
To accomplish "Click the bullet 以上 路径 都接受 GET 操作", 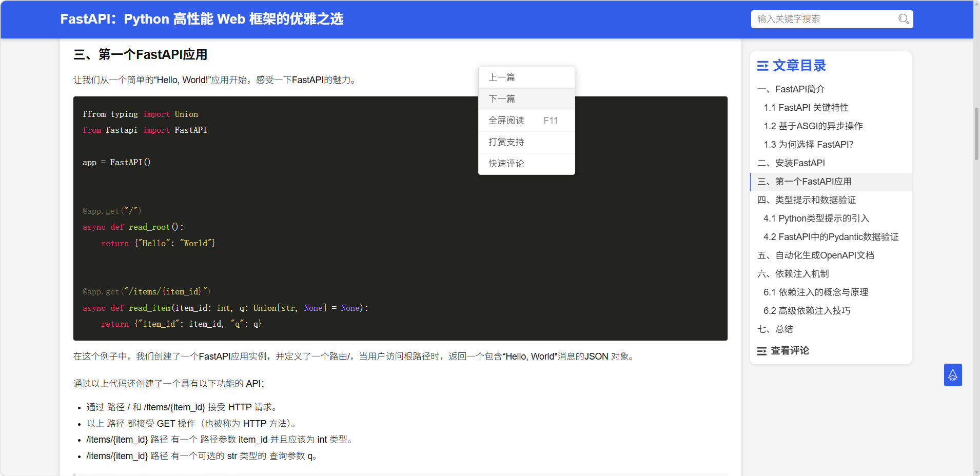I will pyautogui.click(x=192, y=424).
